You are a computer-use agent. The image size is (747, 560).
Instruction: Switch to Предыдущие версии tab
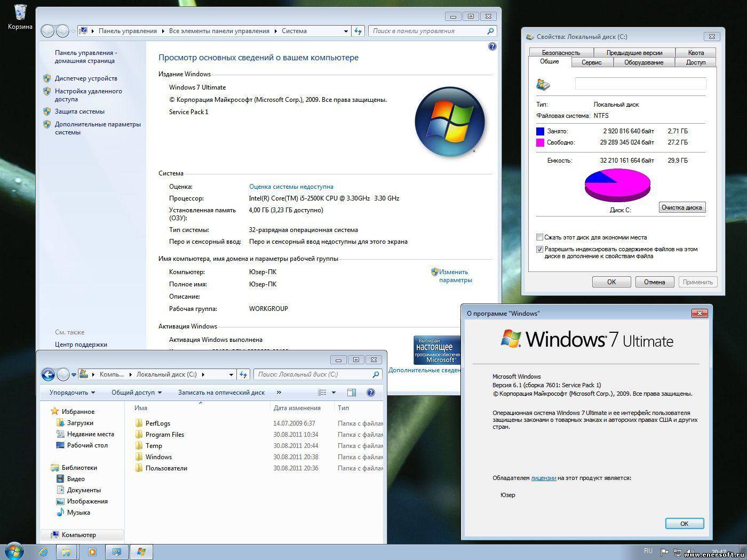pos(634,52)
